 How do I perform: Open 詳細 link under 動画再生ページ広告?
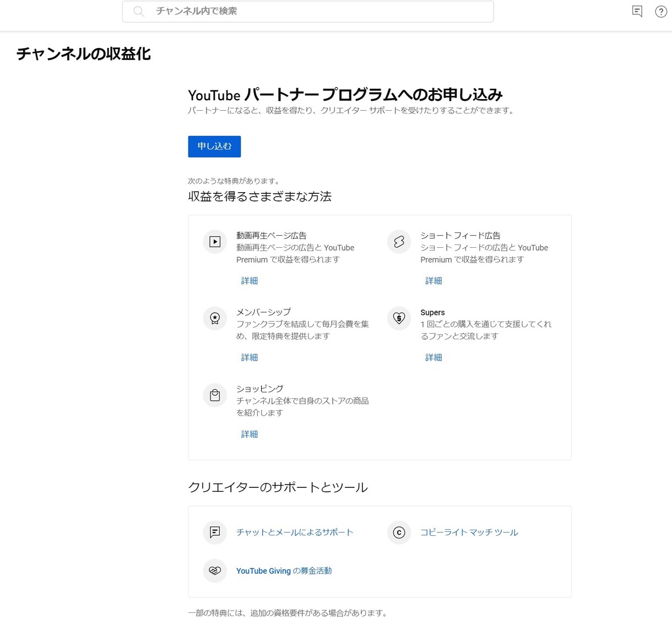tap(250, 281)
